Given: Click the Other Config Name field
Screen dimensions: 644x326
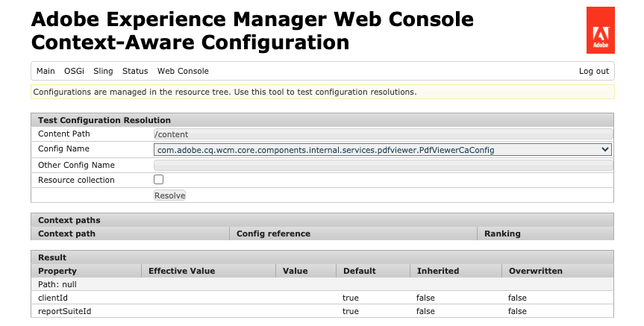Looking at the screenshot, I should (382, 165).
